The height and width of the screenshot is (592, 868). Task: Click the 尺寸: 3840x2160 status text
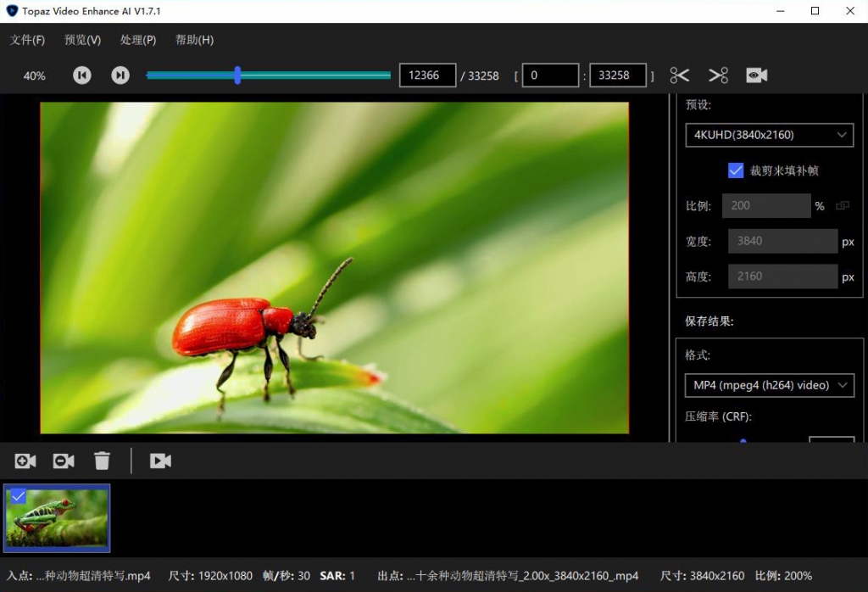pos(702,576)
